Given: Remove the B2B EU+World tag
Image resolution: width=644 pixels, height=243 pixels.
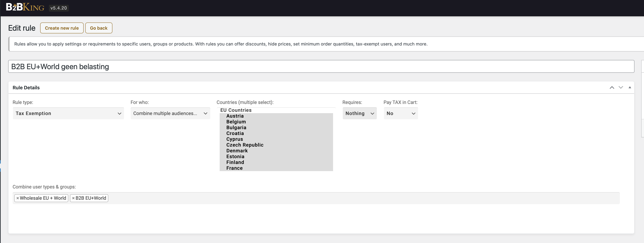Looking at the screenshot, I should pos(73,198).
